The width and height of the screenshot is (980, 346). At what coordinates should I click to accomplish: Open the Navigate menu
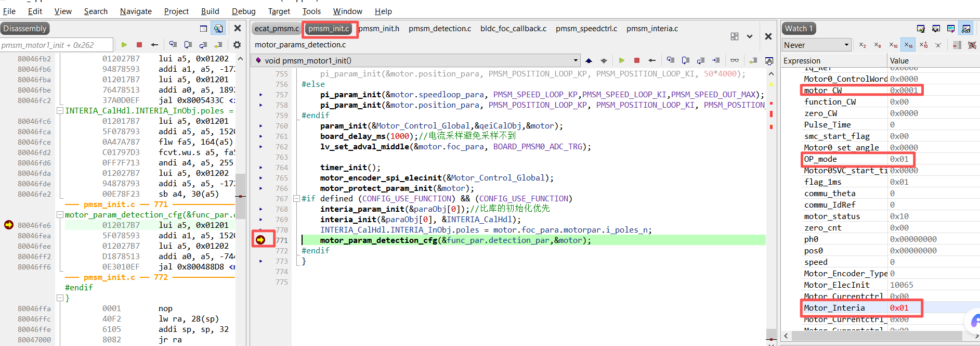[136, 11]
